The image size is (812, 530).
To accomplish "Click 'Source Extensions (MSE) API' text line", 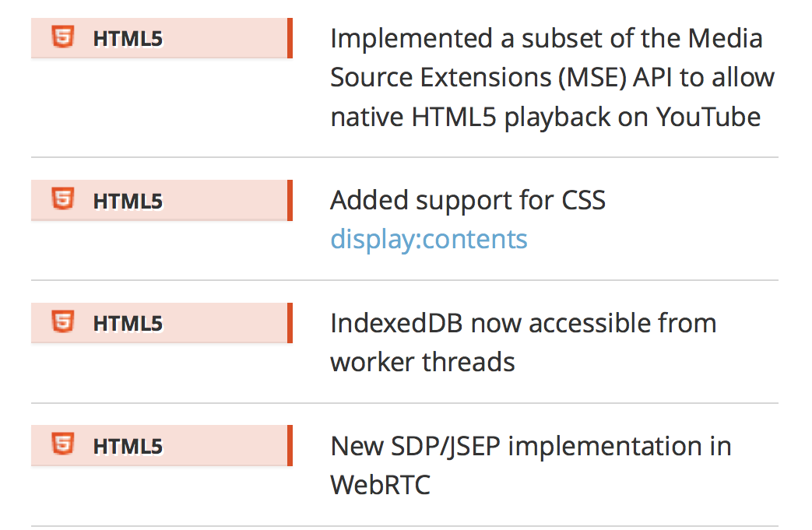I will (x=552, y=77).
